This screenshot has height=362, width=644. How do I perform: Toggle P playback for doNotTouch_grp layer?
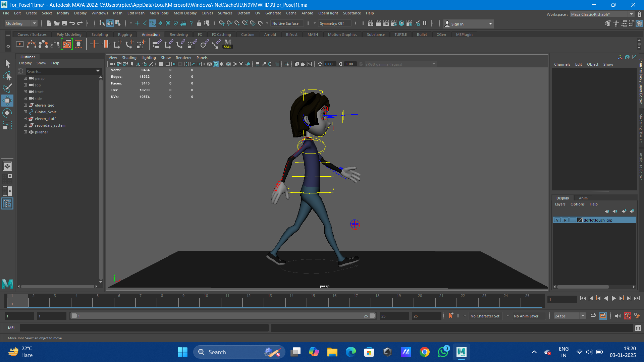(x=565, y=220)
